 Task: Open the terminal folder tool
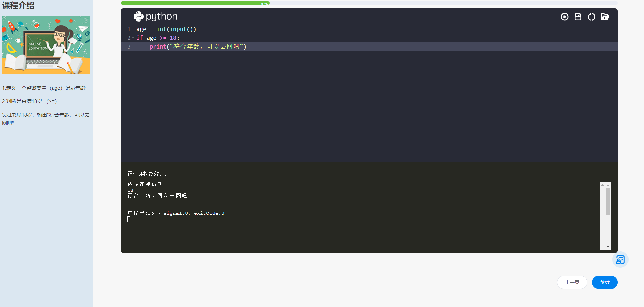(605, 17)
